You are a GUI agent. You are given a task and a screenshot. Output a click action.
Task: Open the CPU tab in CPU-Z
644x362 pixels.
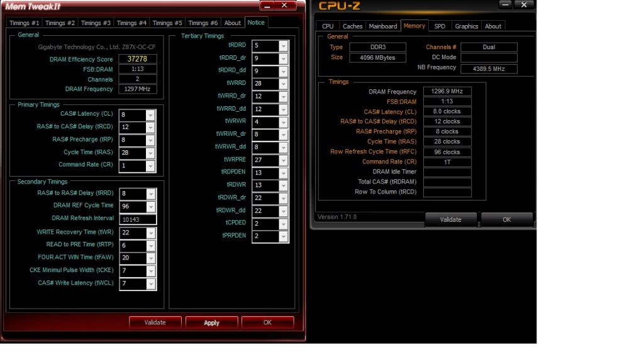(x=328, y=26)
